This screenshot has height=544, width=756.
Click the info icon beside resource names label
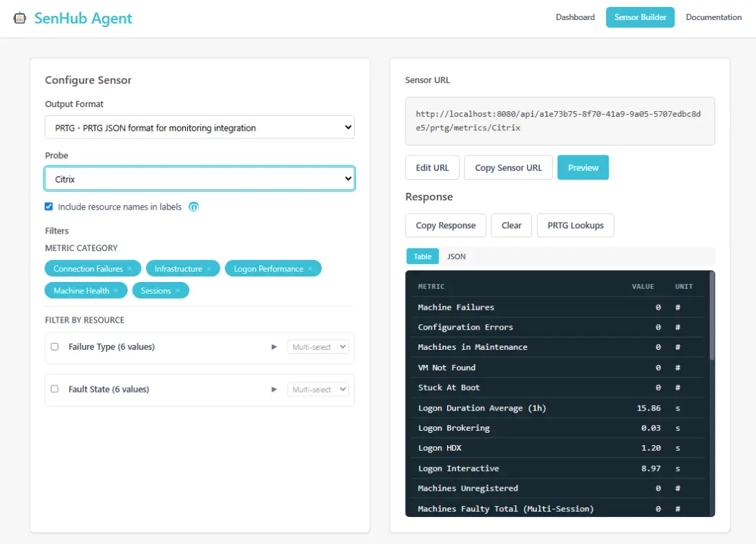click(193, 207)
